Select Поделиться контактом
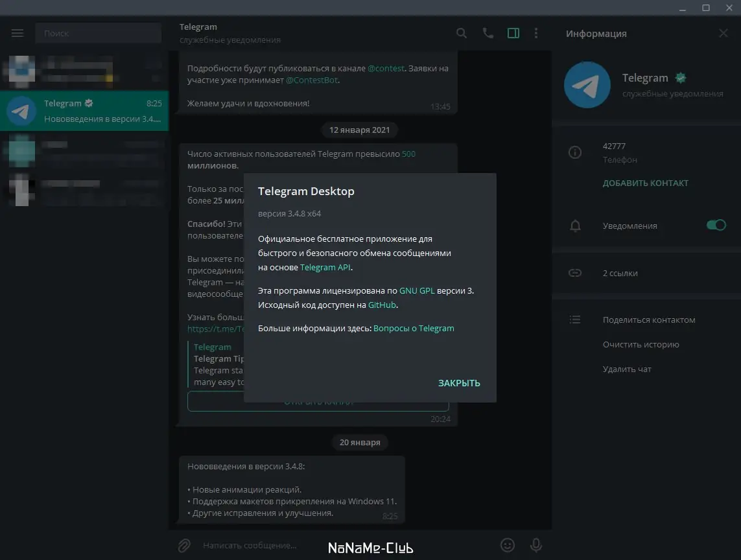The image size is (741, 560). [x=649, y=320]
